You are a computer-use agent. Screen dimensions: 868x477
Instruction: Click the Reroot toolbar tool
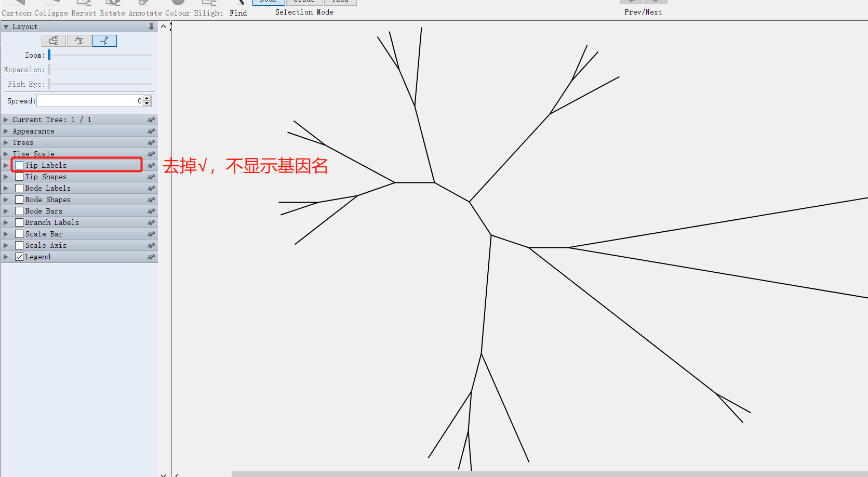click(84, 8)
